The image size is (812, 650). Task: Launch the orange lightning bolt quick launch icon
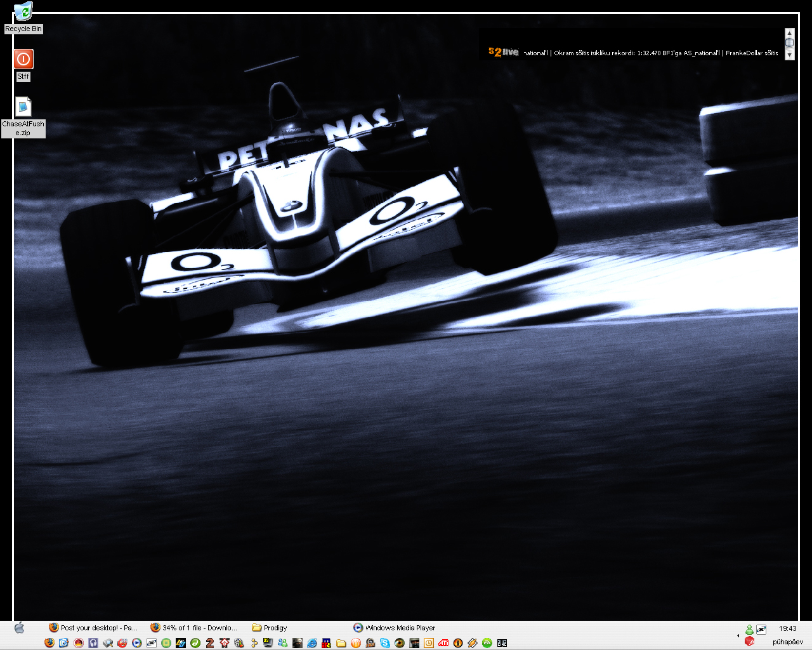point(473,643)
